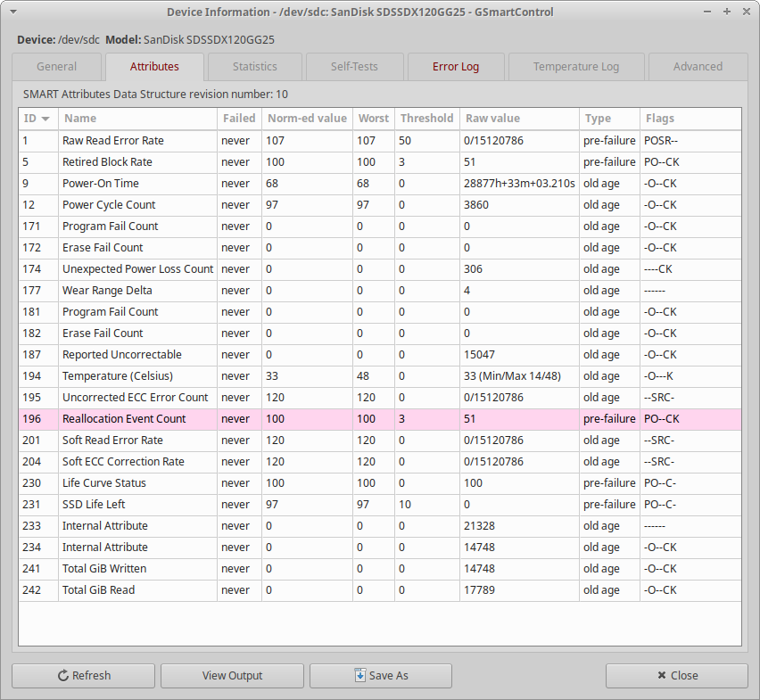Select the Total GiB Written row

click(380, 569)
